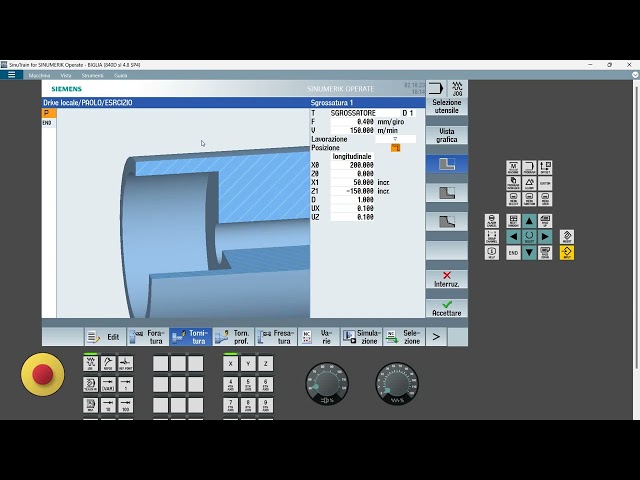Click the PAGE UP key
The image size is (640, 480).
[x=545, y=221]
